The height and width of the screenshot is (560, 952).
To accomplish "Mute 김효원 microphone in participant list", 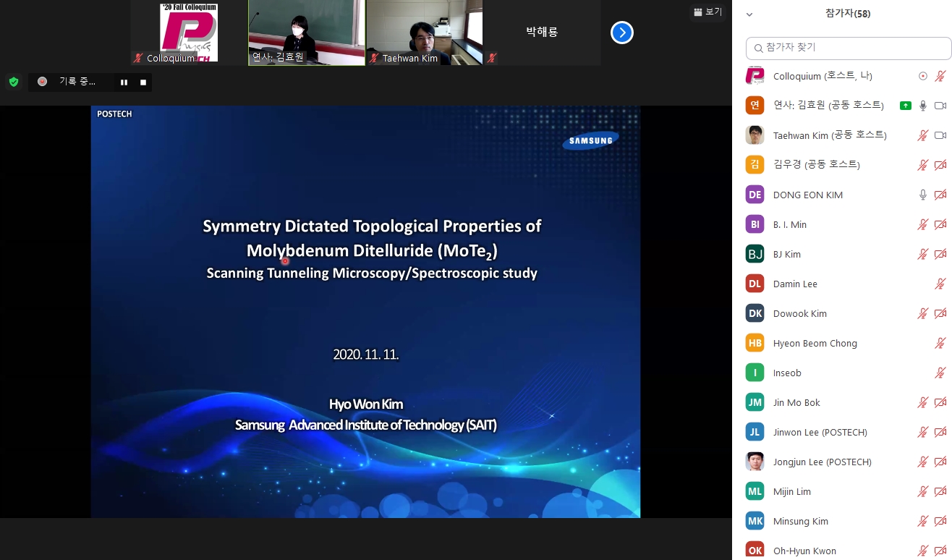I will (x=922, y=106).
